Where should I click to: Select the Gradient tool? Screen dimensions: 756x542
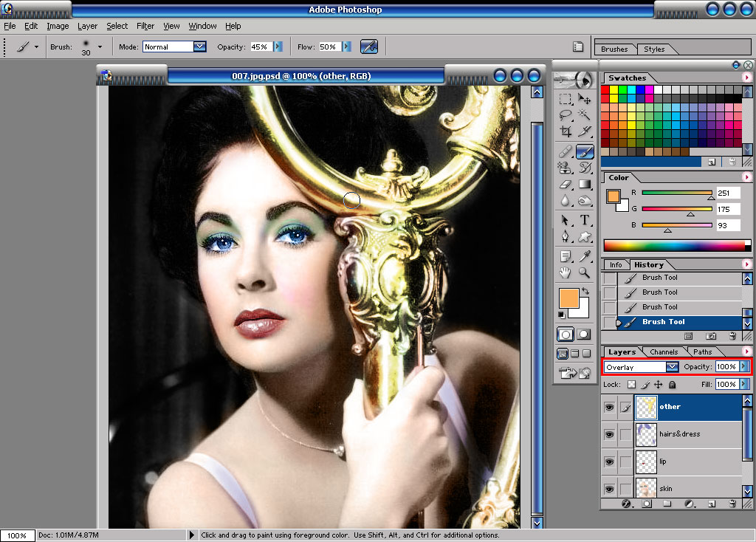click(x=585, y=184)
